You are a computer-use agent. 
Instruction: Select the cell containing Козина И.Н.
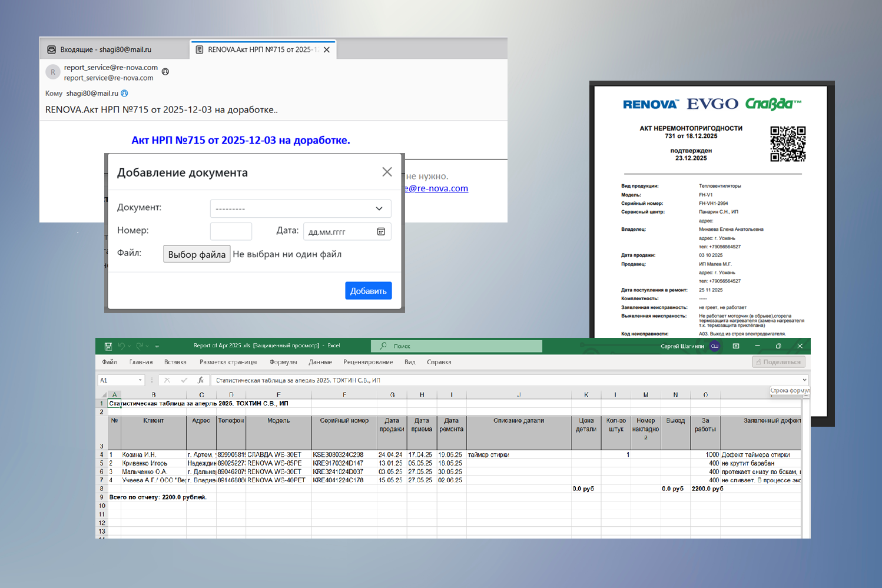click(x=154, y=455)
